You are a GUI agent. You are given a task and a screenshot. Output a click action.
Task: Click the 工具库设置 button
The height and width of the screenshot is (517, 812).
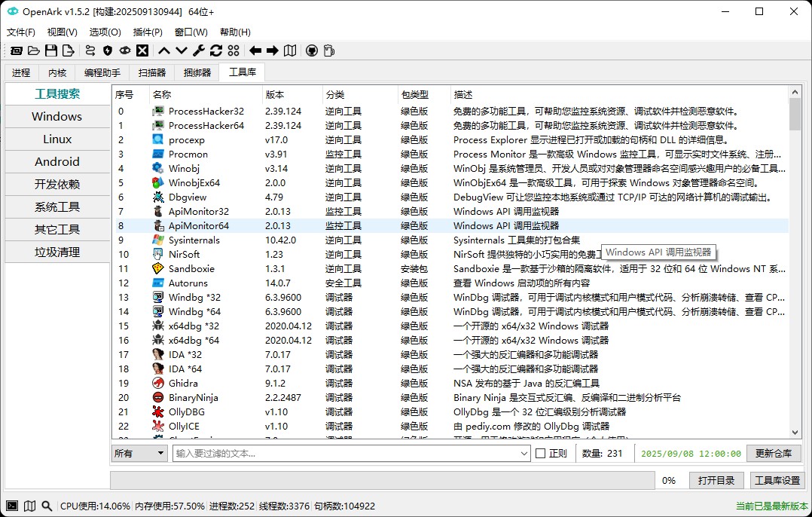point(777,480)
